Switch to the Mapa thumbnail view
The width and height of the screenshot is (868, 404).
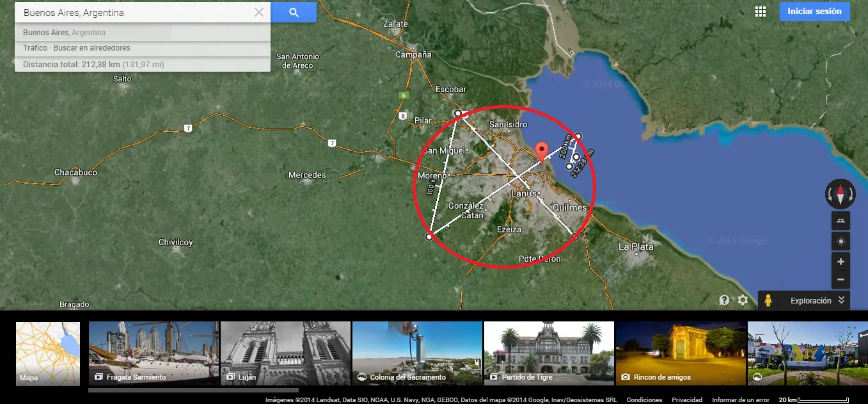click(x=48, y=353)
